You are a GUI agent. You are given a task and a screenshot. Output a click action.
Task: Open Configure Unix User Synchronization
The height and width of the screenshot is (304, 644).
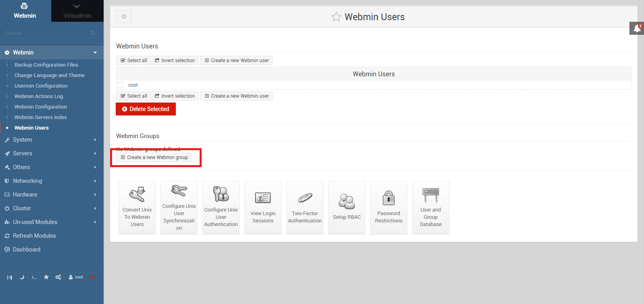click(x=179, y=208)
